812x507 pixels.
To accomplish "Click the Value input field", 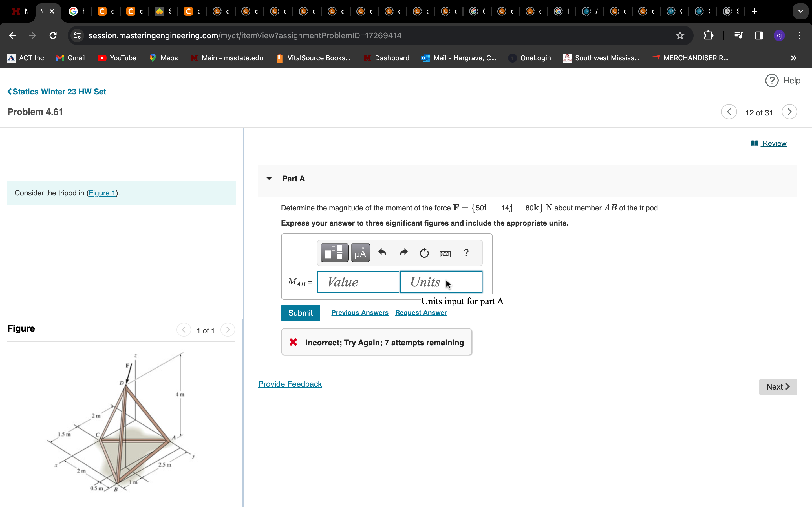I will tap(358, 282).
